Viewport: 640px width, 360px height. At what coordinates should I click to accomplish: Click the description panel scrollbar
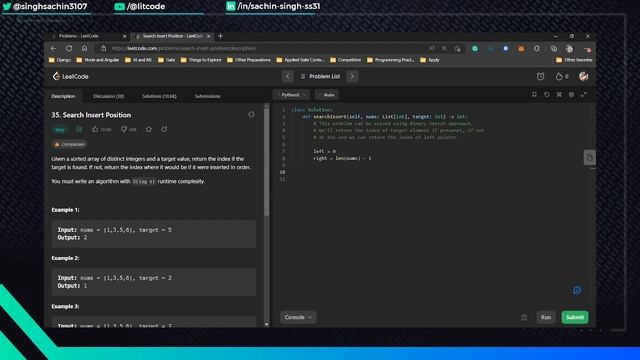tap(267, 161)
